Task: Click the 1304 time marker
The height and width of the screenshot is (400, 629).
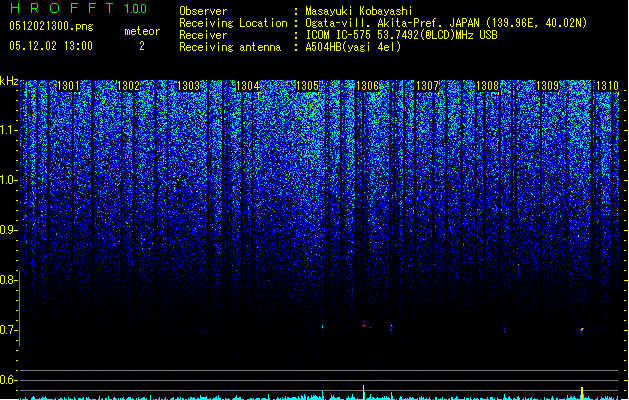Action: click(x=248, y=86)
